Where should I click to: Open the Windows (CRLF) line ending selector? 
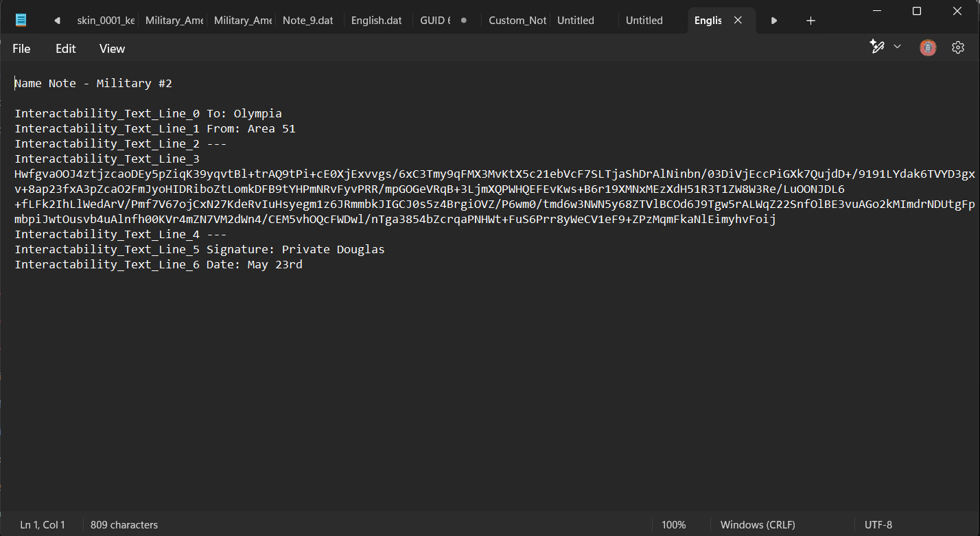758,525
